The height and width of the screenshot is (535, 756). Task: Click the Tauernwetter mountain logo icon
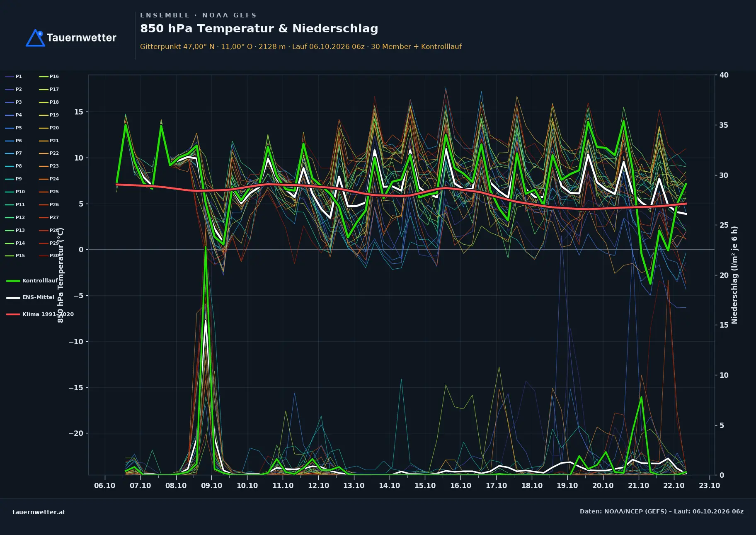click(x=35, y=38)
